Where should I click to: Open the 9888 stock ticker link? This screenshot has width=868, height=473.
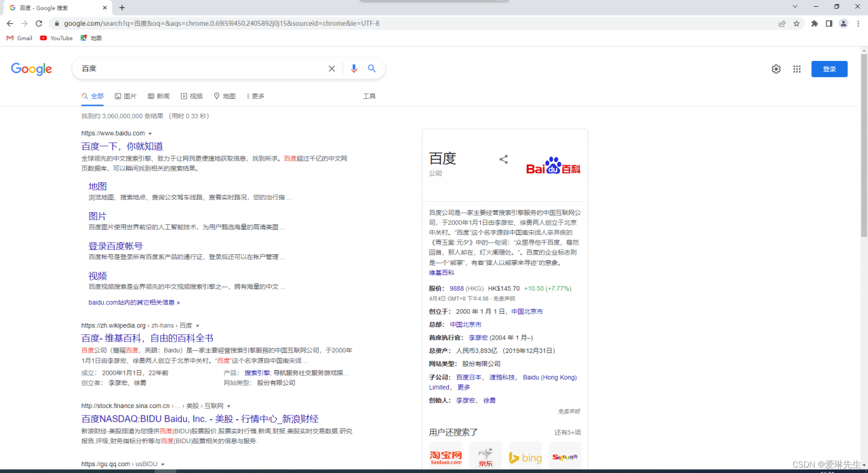pyautogui.click(x=457, y=289)
